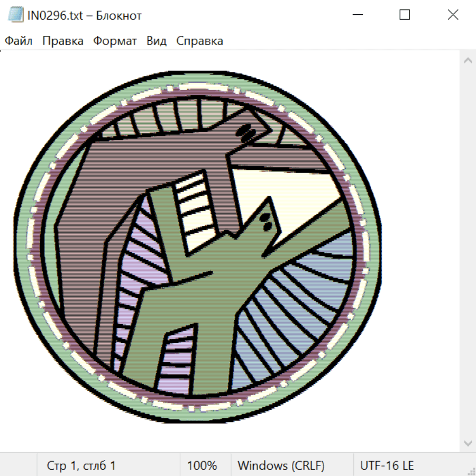Open the Справка menu
Screen dimensions: 476x476
pyautogui.click(x=199, y=41)
